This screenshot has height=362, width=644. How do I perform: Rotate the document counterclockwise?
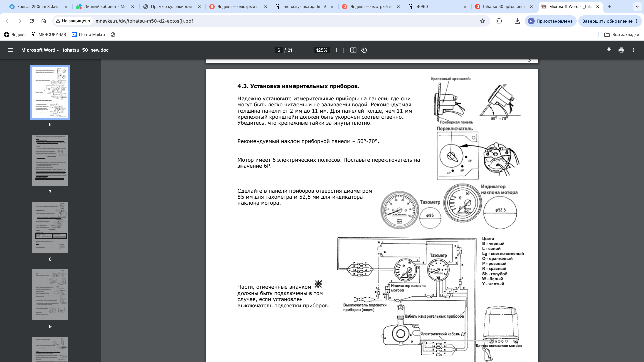click(x=364, y=50)
